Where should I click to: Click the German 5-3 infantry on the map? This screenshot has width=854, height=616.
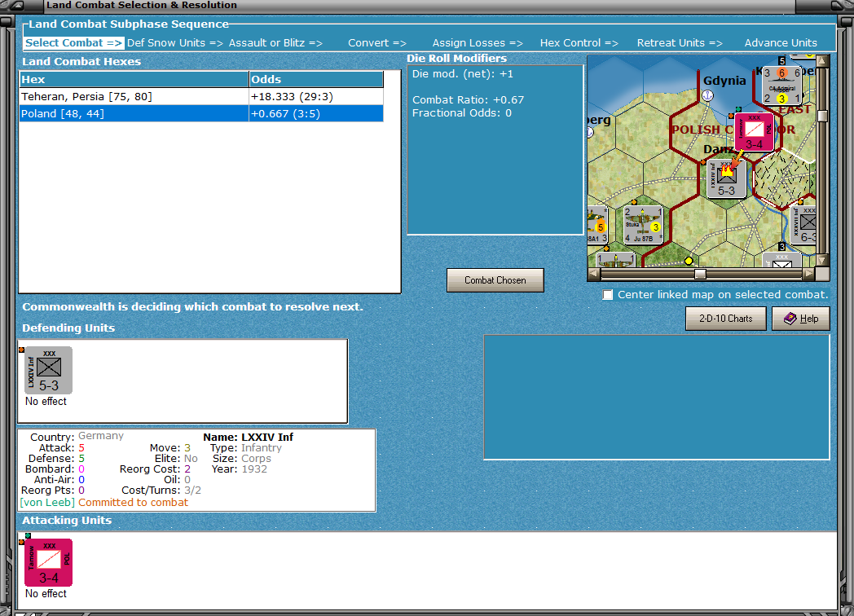click(727, 178)
